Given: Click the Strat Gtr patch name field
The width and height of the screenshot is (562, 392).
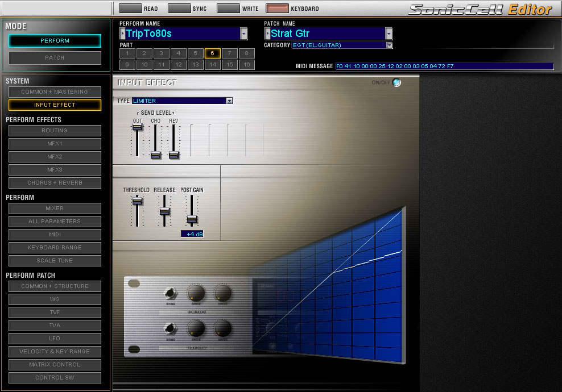Looking at the screenshot, I should tap(328, 34).
